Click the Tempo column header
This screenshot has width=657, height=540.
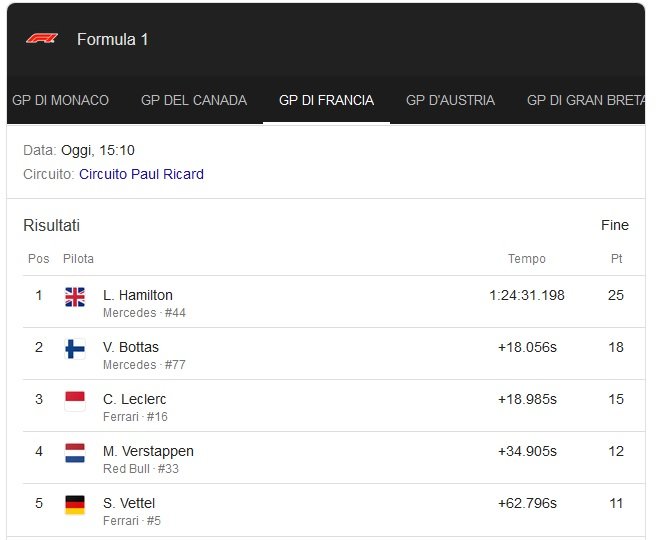(526, 259)
